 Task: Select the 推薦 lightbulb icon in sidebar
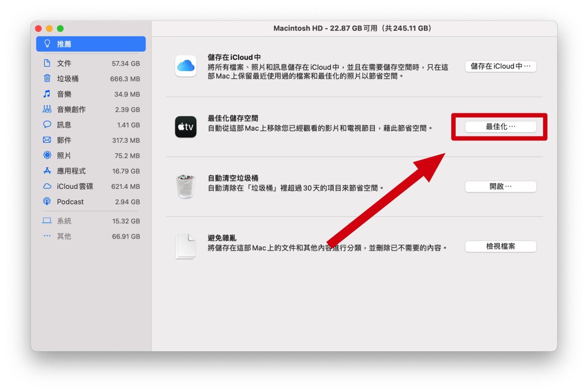(47, 44)
